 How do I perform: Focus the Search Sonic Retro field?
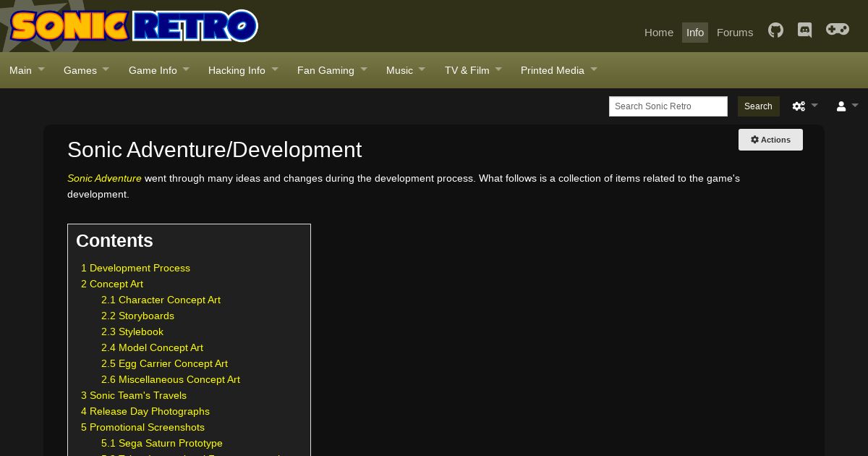[x=668, y=106]
